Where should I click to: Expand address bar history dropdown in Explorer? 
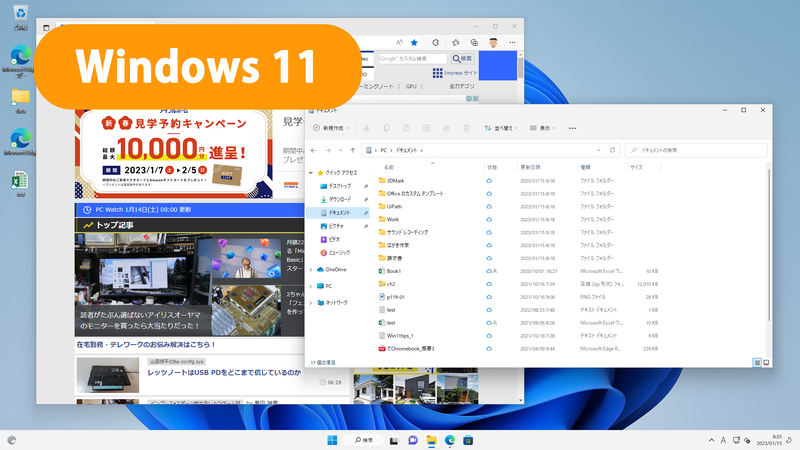click(x=598, y=151)
